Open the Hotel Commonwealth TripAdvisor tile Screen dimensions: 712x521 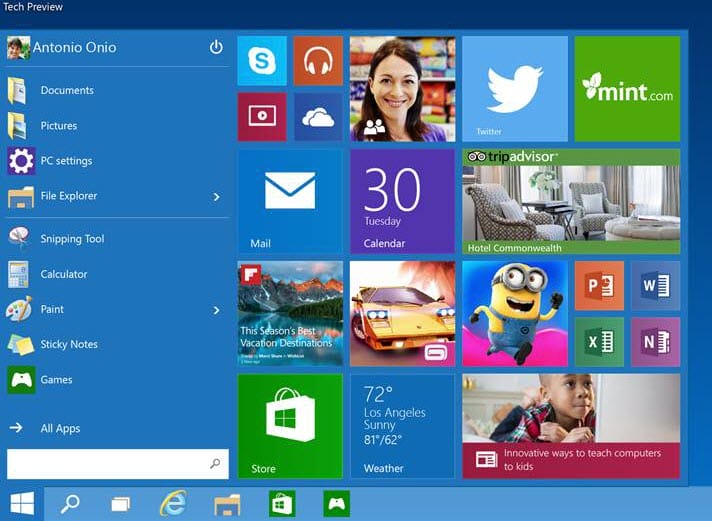571,201
